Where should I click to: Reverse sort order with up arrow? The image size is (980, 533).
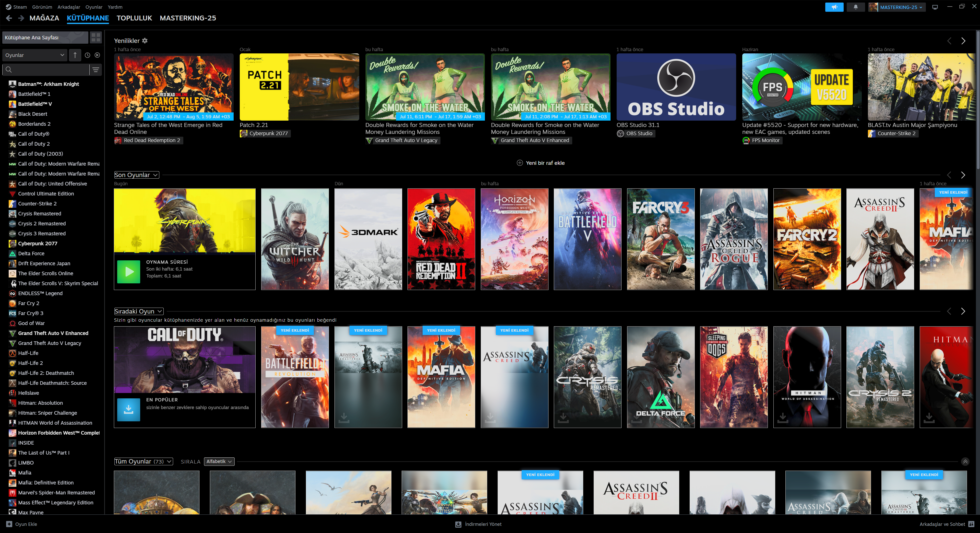pos(75,55)
